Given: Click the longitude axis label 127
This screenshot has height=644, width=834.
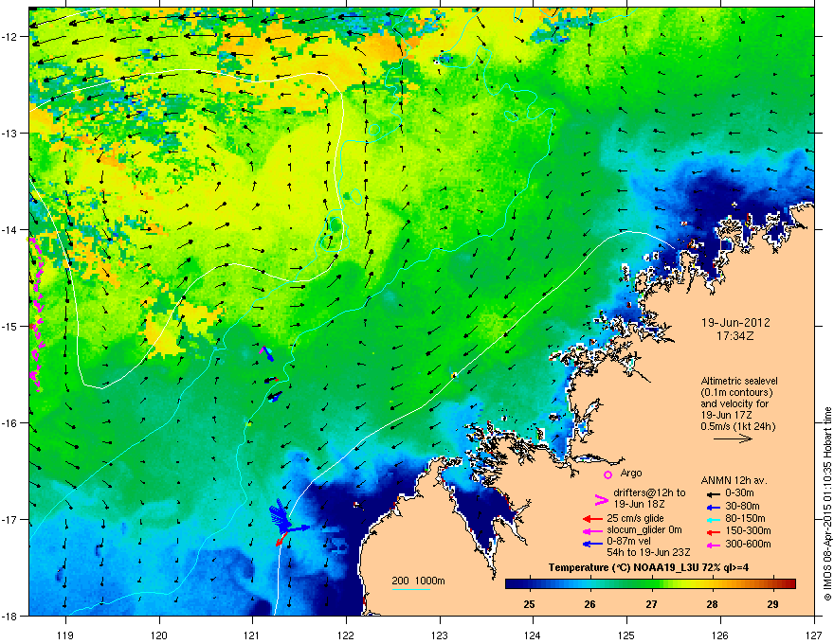Looking at the screenshot, I should (814, 635).
